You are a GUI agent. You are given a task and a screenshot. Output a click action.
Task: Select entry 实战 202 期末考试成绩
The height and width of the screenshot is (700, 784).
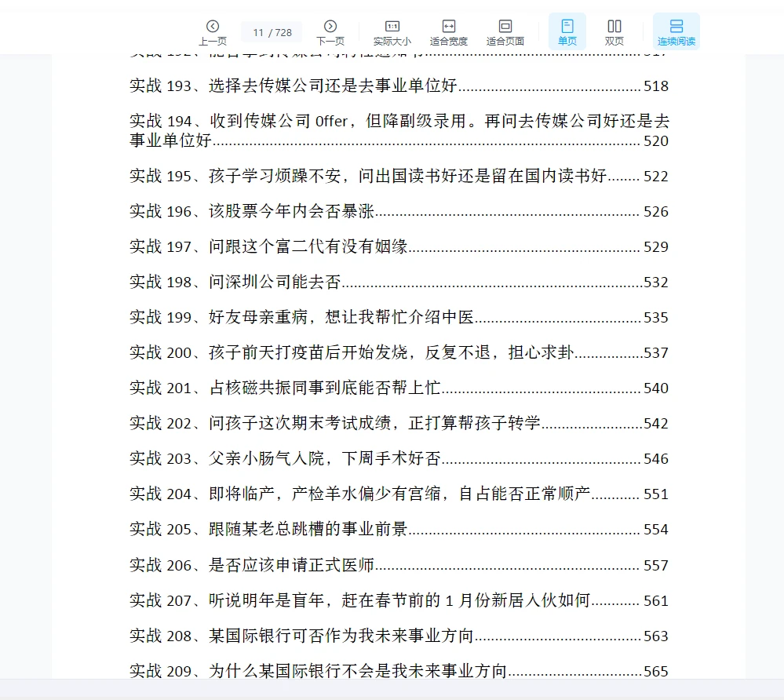(x=399, y=424)
